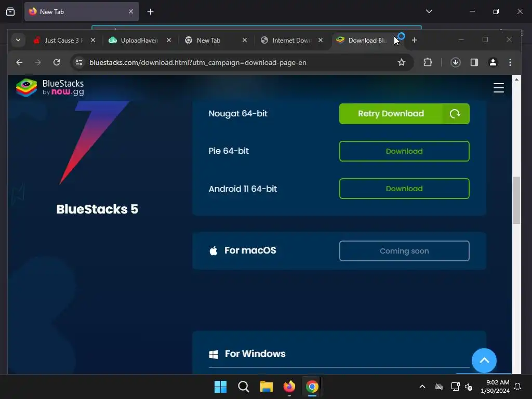Open Chrome three-dot menu
This screenshot has height=399, width=532.
coord(510,62)
